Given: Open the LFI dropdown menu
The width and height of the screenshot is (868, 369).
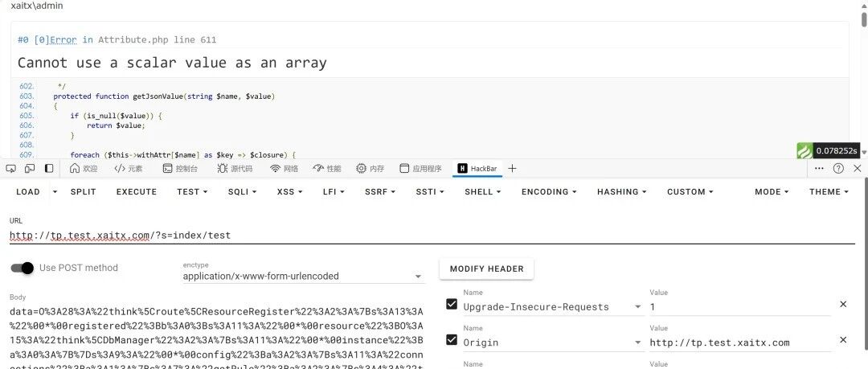Looking at the screenshot, I should tap(334, 191).
